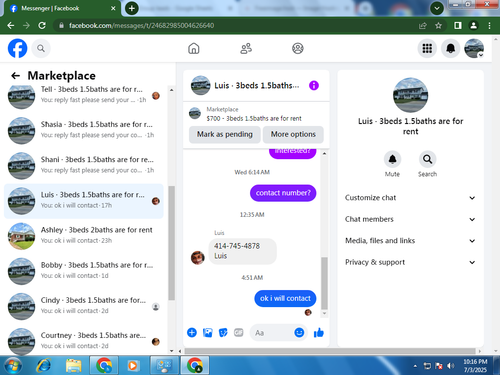This screenshot has width=500, height=375.
Task: Open File Explorer folder on taskbar
Action: [74, 366]
